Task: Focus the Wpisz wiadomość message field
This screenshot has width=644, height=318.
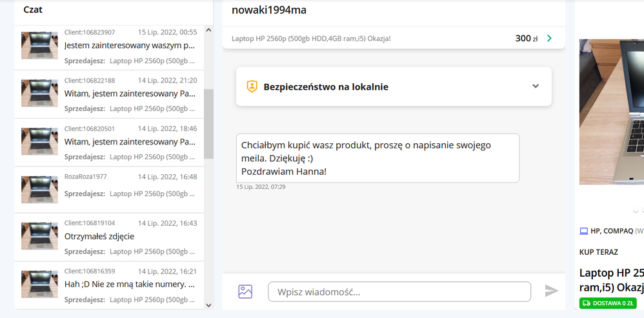Action: (x=399, y=292)
